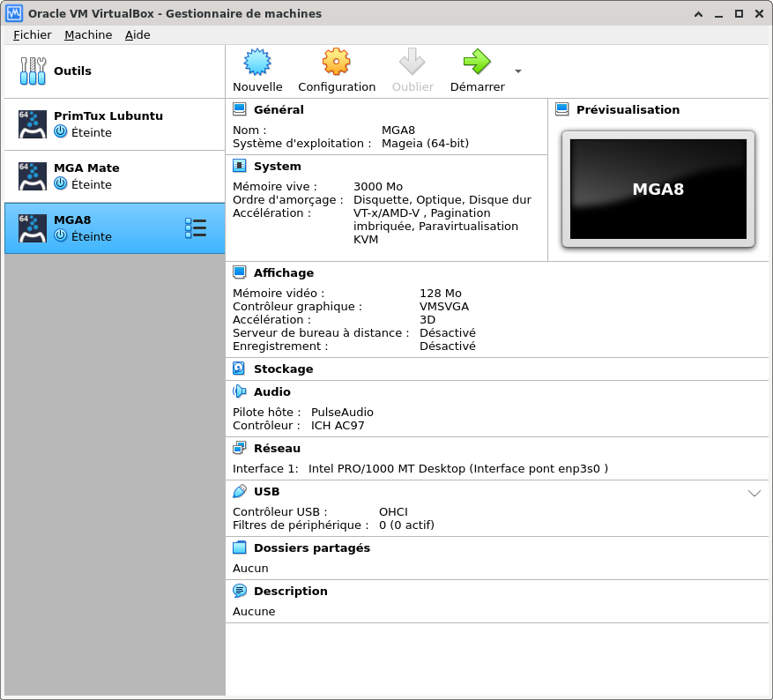Click the Nouvelle starburst icon
Viewport: 773px width, 700px height.
(x=257, y=62)
